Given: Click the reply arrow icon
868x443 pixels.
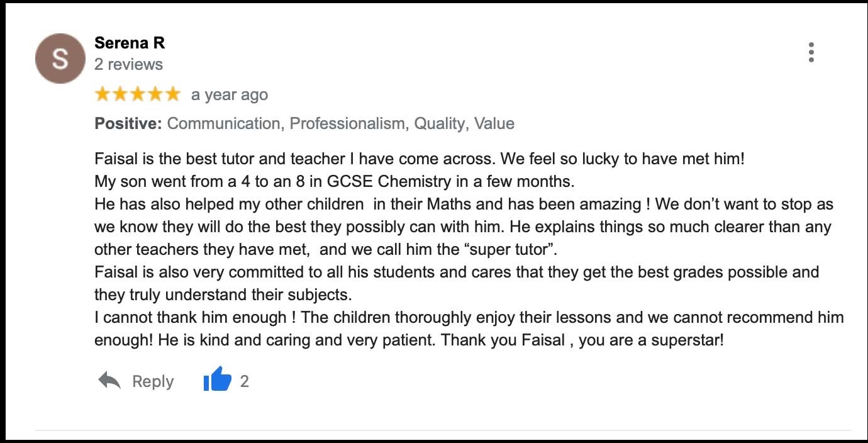Looking at the screenshot, I should [109, 380].
